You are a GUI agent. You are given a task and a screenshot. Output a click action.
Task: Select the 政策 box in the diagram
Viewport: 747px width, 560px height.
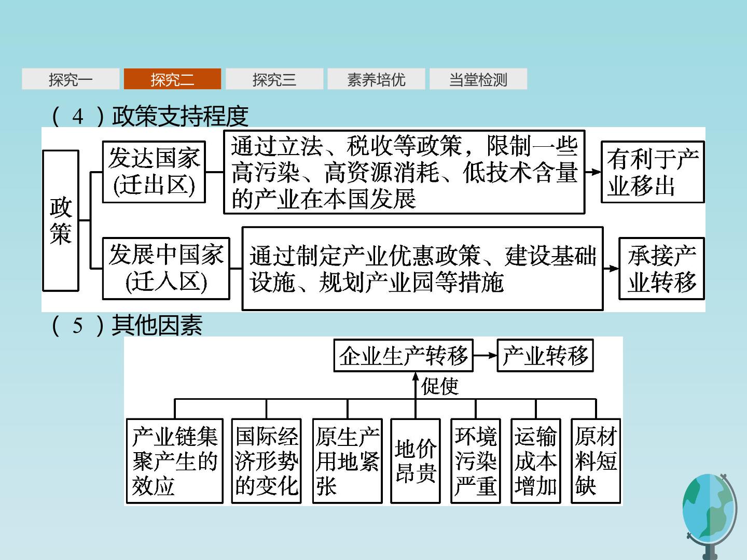click(x=61, y=220)
